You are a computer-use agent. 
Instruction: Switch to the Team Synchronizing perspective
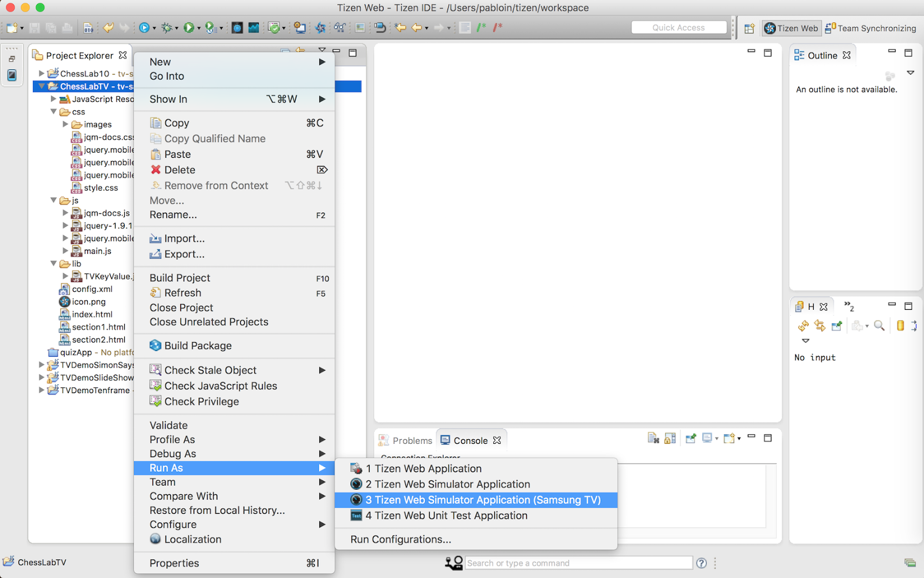click(871, 28)
